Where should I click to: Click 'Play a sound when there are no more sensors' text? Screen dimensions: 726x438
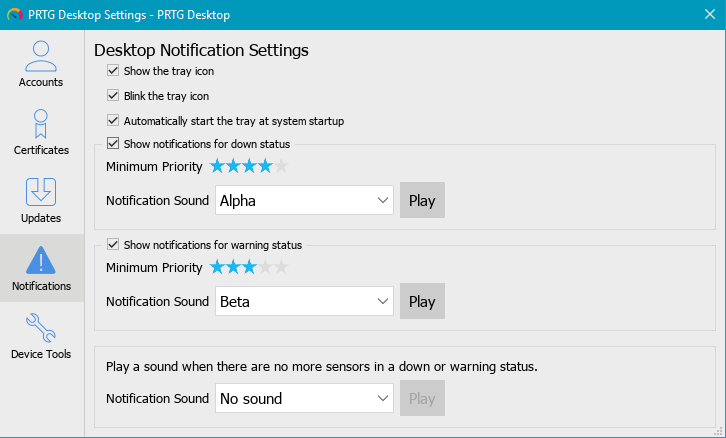(x=322, y=367)
